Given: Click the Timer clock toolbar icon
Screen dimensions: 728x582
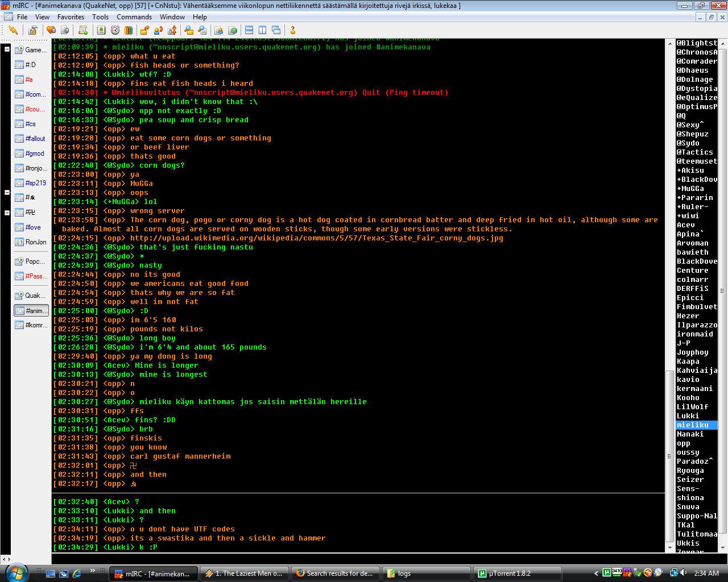Looking at the screenshot, I should click(x=115, y=30).
